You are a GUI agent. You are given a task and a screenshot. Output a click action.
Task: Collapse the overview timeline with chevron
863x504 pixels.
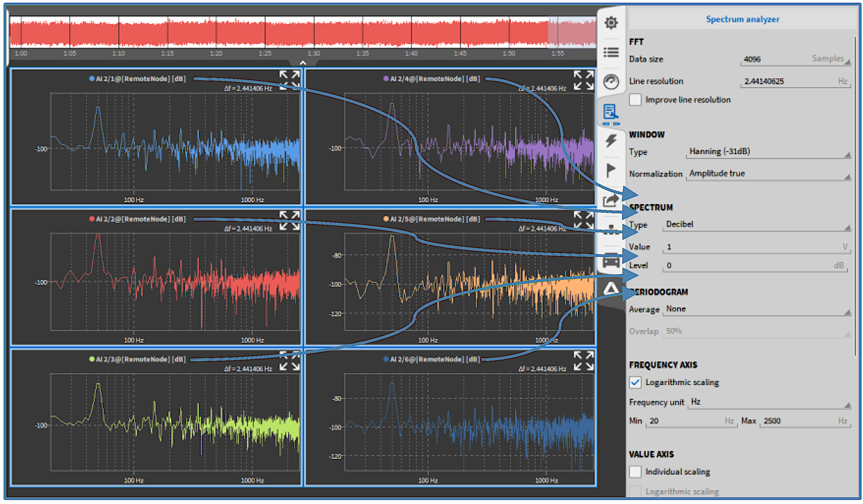pos(303,63)
